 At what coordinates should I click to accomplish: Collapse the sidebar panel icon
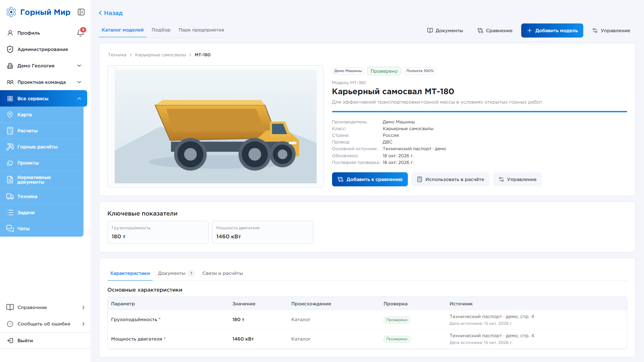(x=81, y=12)
